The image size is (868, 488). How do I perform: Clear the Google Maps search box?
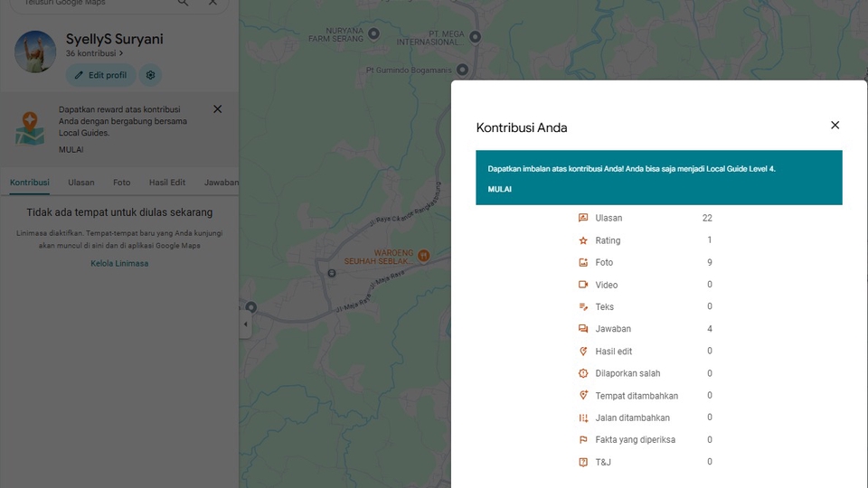pos(212,2)
